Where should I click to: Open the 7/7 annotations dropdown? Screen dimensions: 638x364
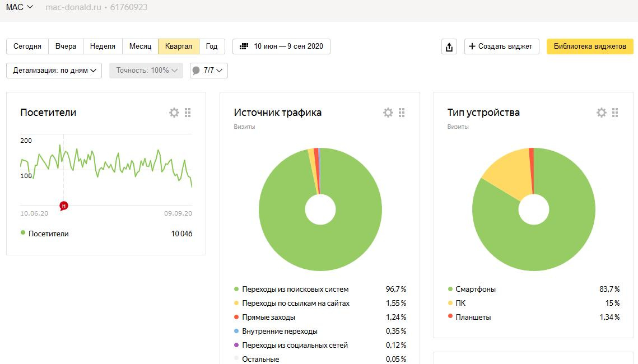[x=209, y=71]
